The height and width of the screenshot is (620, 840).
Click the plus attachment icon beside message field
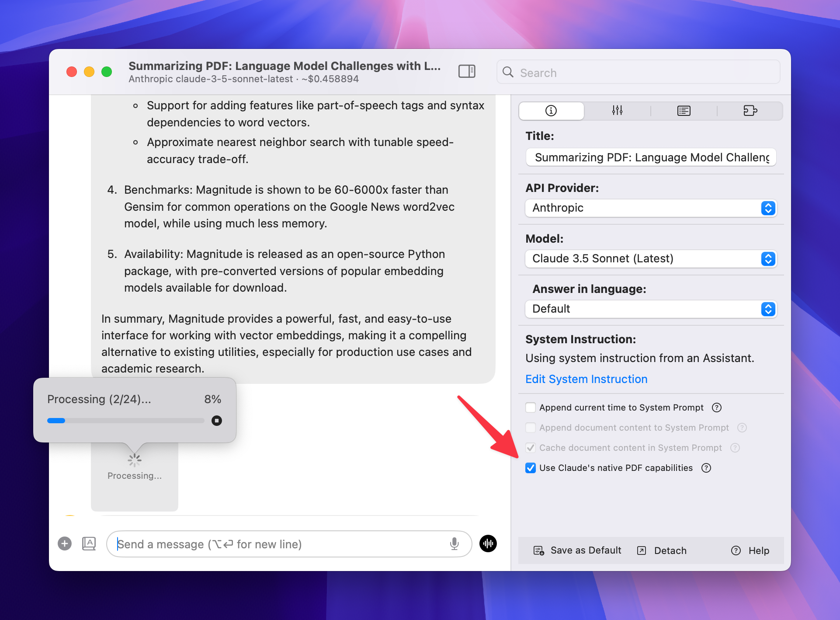(x=65, y=543)
